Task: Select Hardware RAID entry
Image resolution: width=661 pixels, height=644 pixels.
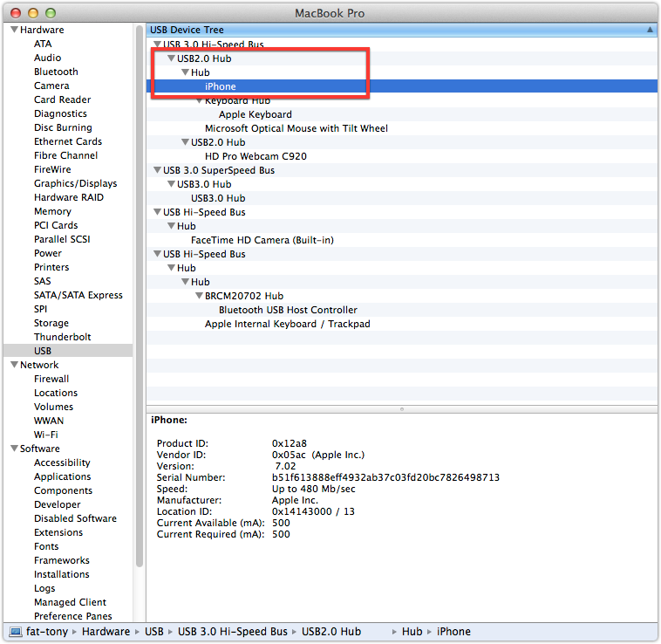Action: [69, 197]
